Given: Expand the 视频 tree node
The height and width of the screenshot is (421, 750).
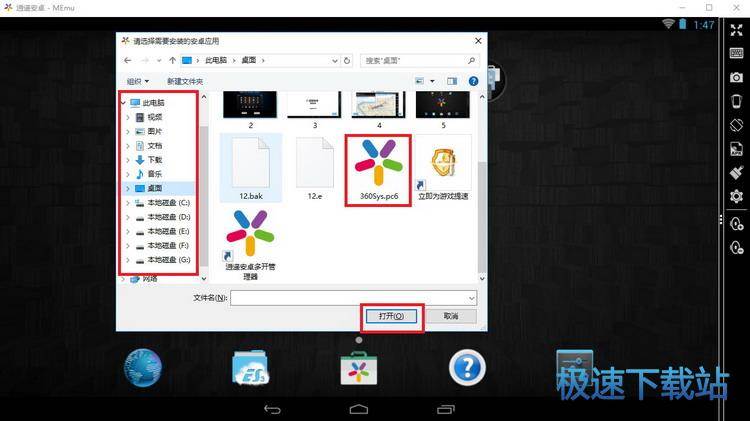Looking at the screenshot, I should [128, 117].
